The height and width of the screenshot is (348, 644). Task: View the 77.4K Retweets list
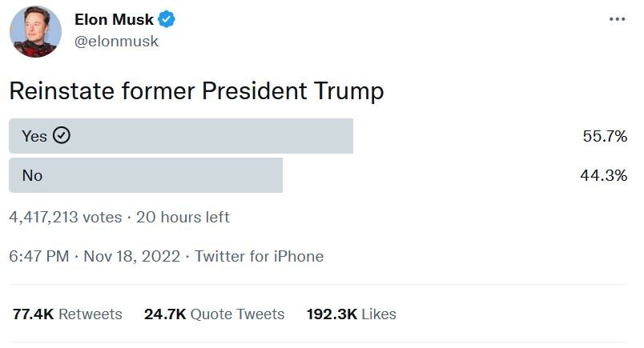coord(67,314)
